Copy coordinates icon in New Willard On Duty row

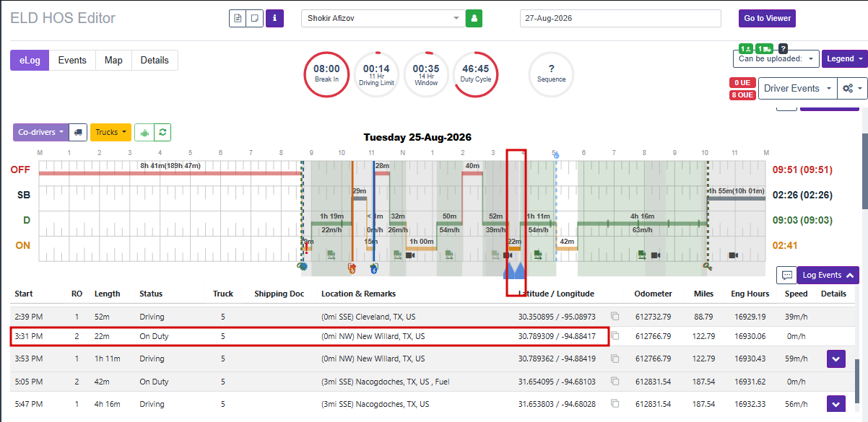tap(615, 336)
